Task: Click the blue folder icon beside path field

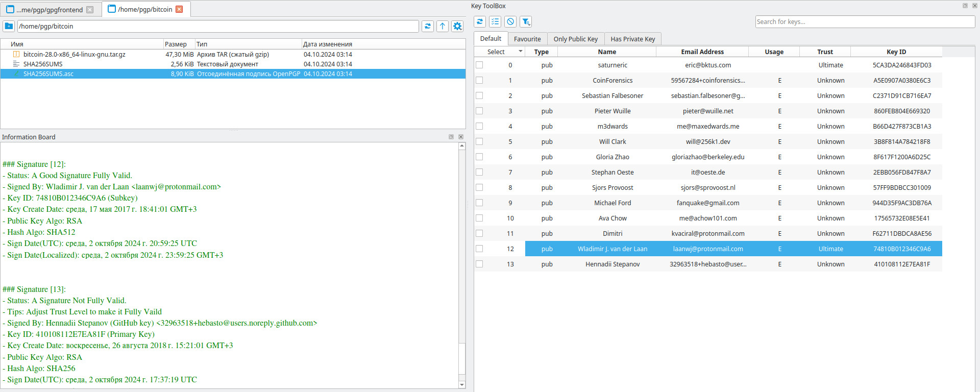Action: (x=9, y=26)
